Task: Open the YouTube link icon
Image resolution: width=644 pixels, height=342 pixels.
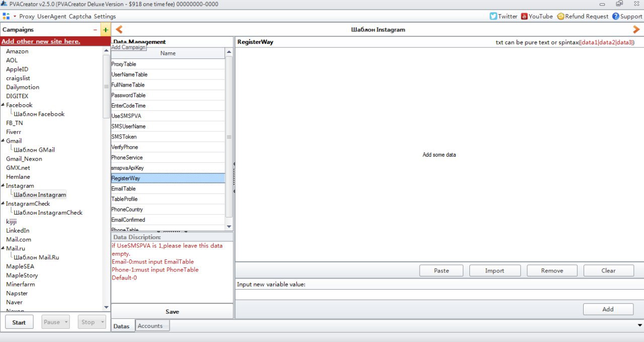Action: click(524, 16)
